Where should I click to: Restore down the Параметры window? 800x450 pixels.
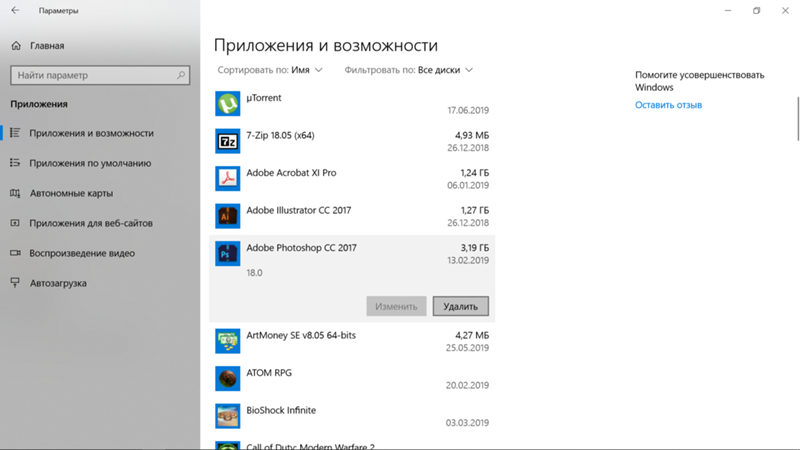point(757,10)
